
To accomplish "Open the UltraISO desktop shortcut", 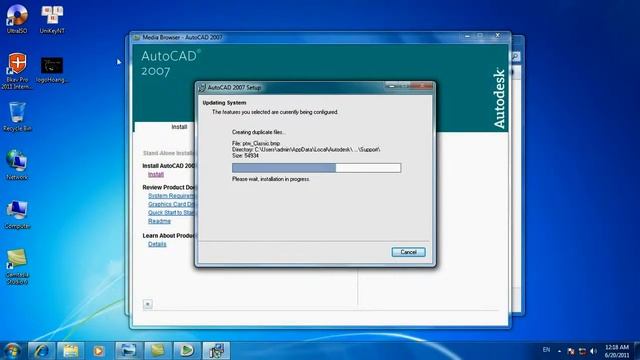I will (17, 18).
